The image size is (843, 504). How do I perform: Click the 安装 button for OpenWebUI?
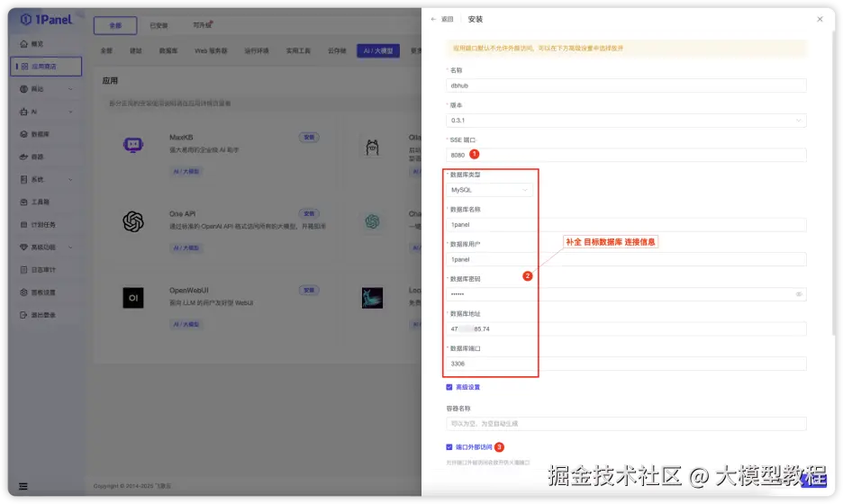309,290
